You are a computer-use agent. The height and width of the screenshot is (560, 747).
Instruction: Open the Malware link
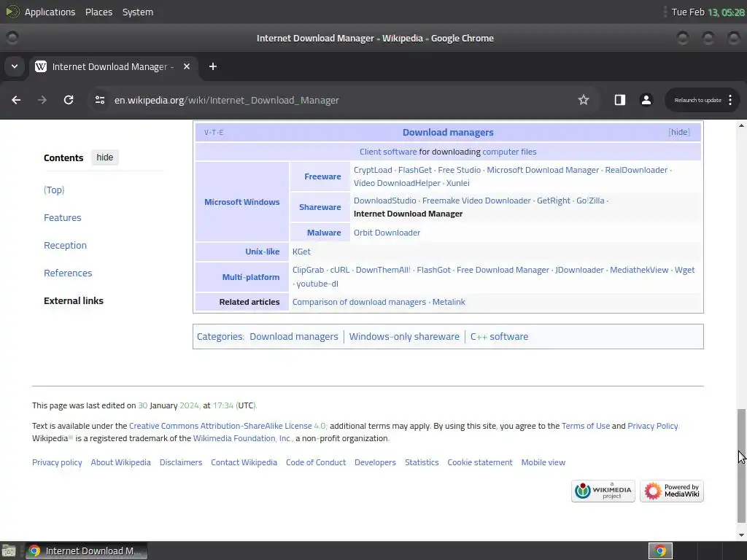(324, 233)
